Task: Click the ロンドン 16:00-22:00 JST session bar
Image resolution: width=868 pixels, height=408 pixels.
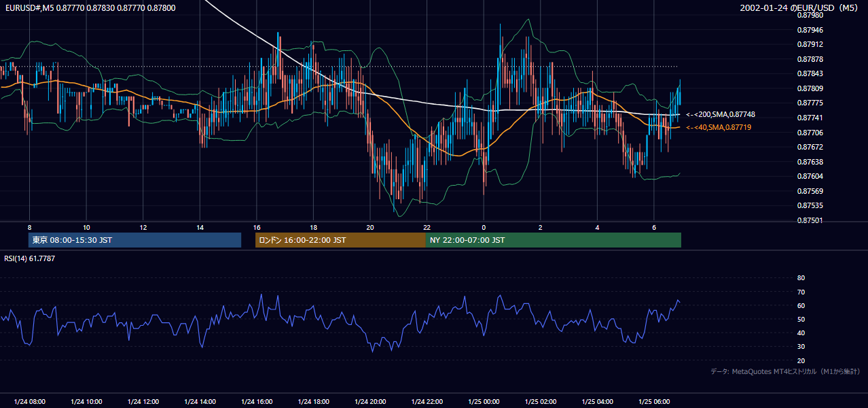Action: (x=340, y=240)
